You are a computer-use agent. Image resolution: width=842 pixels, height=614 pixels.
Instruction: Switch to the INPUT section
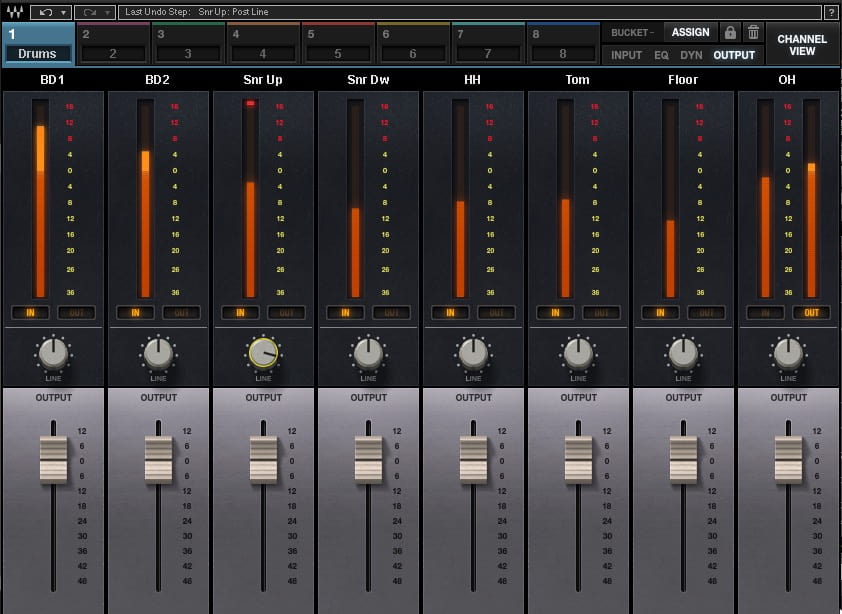626,56
